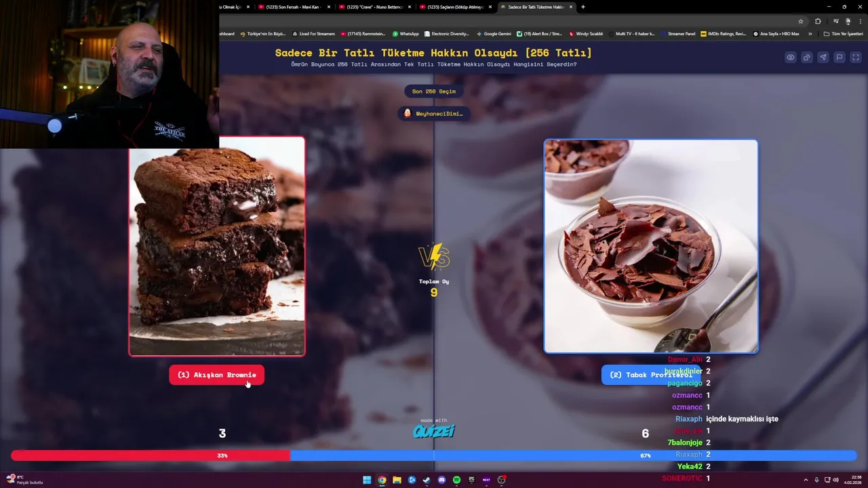Expand the bookmarks overflow chevron
This screenshot has height=488, width=868.
tap(810, 34)
